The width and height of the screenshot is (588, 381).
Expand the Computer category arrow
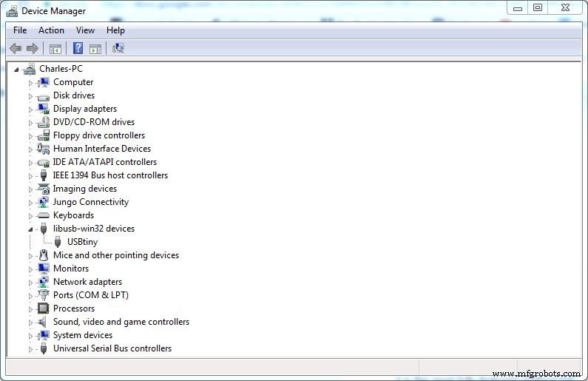point(31,83)
